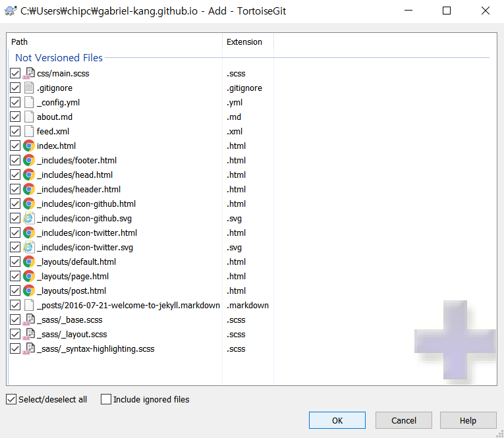Toggle the Select/deselect all checkbox
Viewport: 504px width, 438px height.
click(x=11, y=399)
